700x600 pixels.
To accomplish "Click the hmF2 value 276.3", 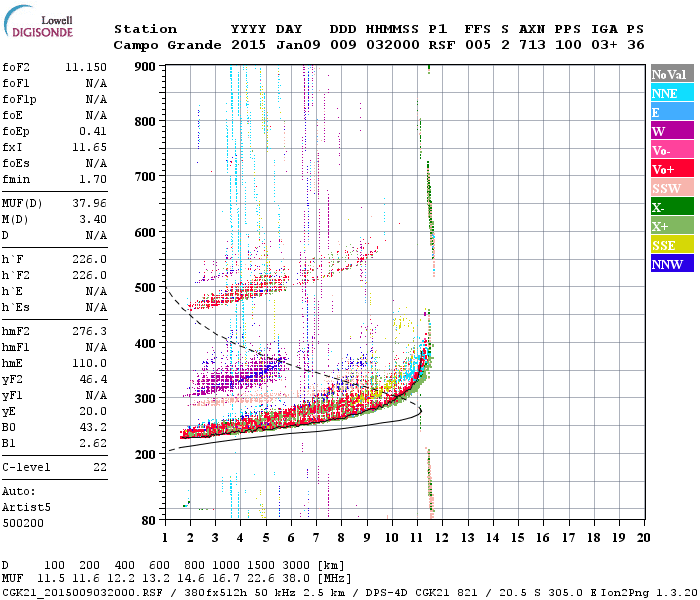I will click(x=89, y=331).
